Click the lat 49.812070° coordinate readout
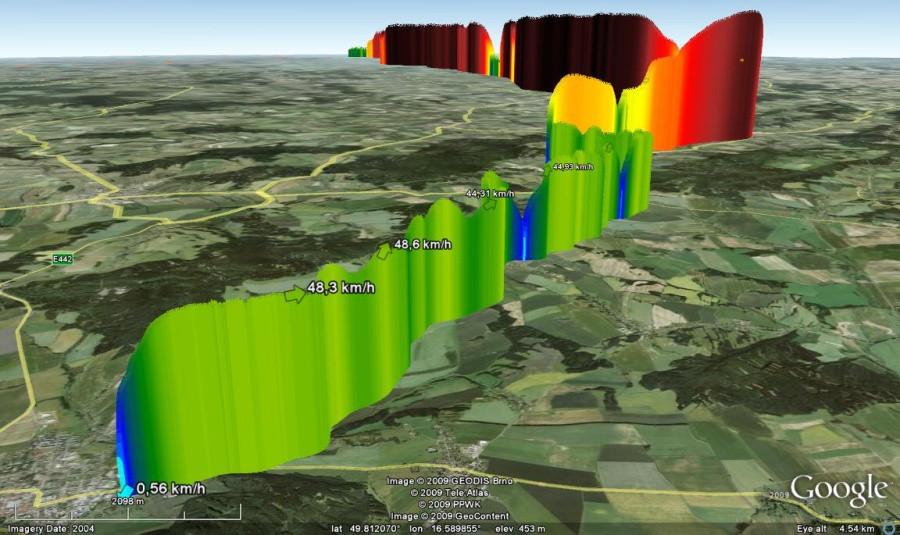The height and width of the screenshot is (535, 900). click(x=366, y=529)
